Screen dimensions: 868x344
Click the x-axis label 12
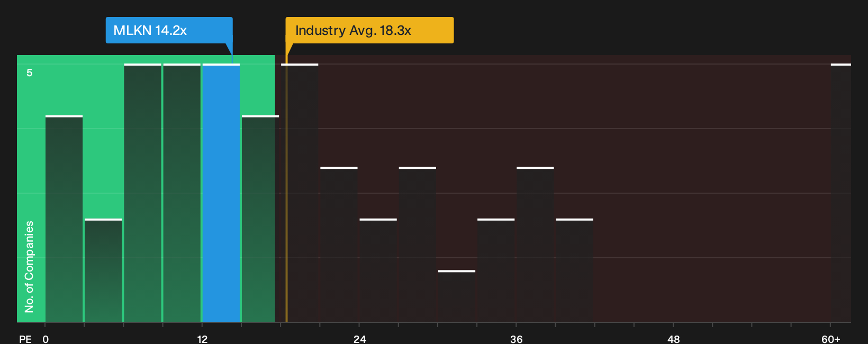point(202,339)
